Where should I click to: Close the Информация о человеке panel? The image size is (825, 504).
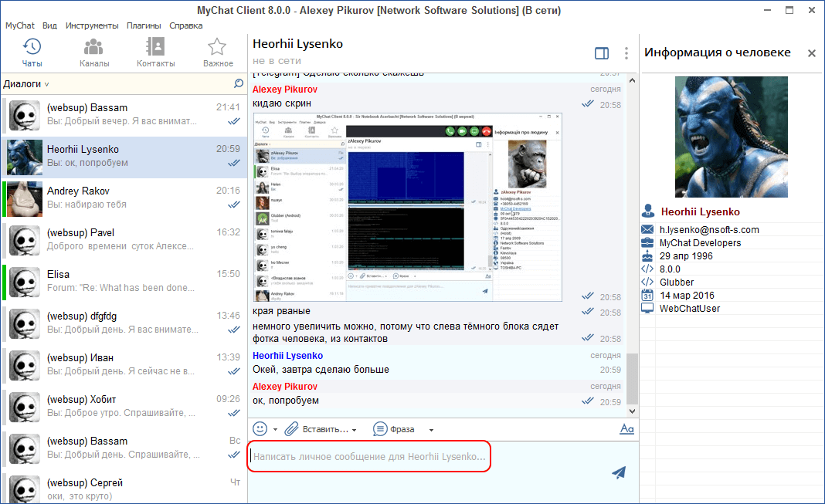coord(812,53)
